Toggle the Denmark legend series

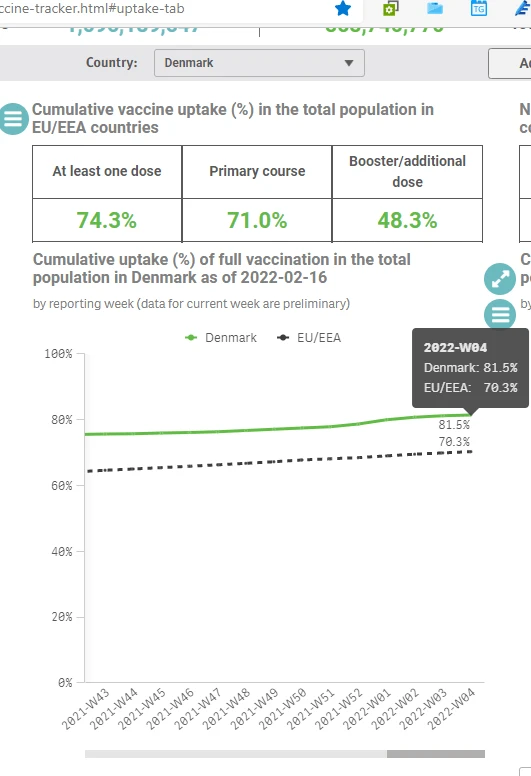pos(221,338)
